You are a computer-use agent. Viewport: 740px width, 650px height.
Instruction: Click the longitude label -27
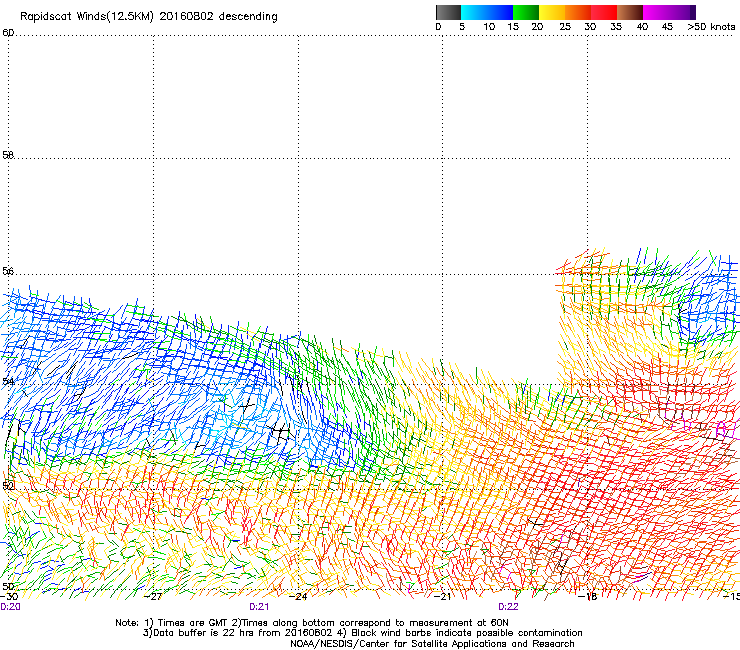(x=153, y=596)
